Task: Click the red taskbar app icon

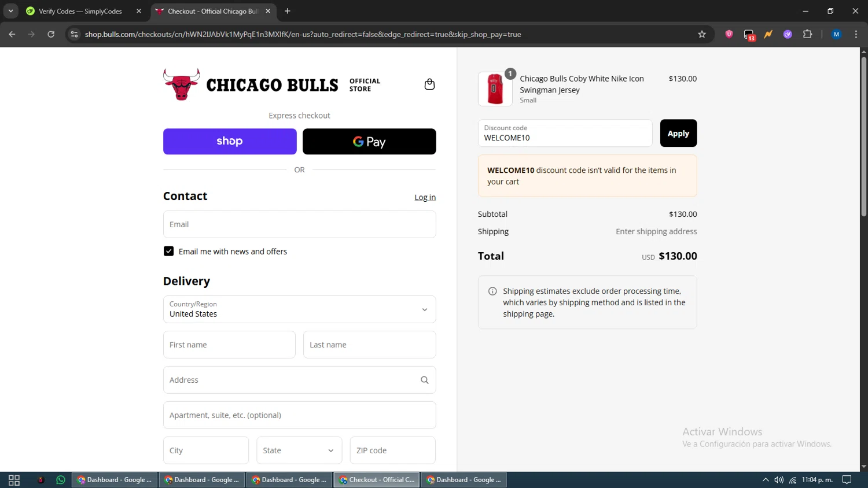Action: 41,480
